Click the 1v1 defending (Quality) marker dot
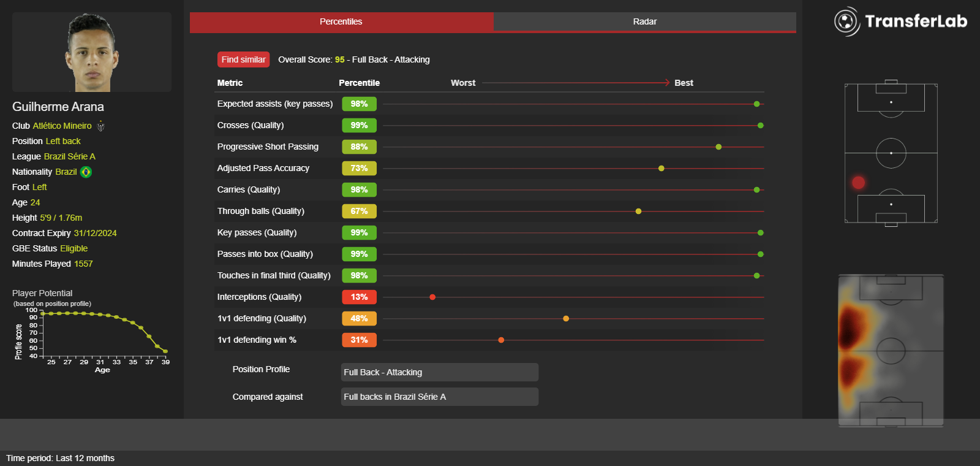Viewport: 980px width, 466px height. click(x=566, y=319)
